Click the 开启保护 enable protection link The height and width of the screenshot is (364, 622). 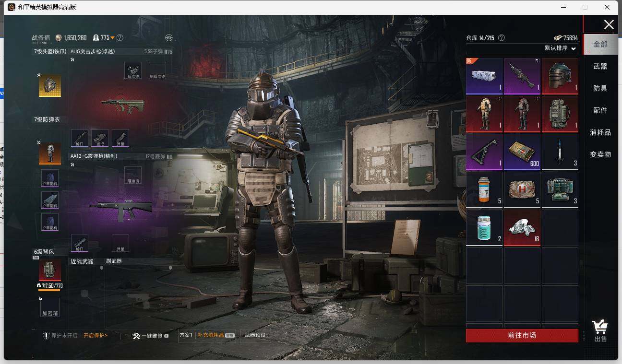(x=96, y=335)
